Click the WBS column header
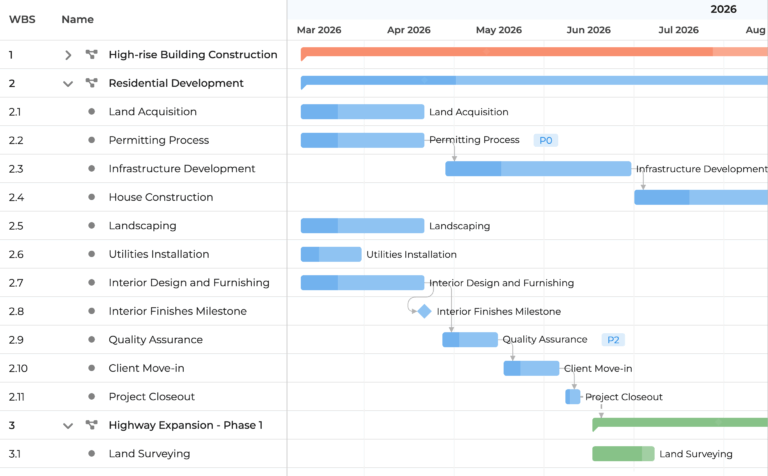This screenshot has height=476, width=768. click(x=24, y=19)
